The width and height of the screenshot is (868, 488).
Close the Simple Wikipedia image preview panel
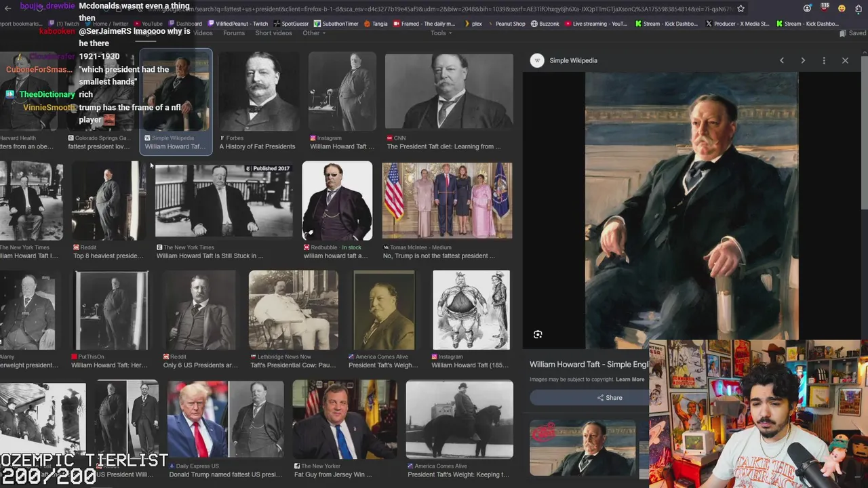845,60
